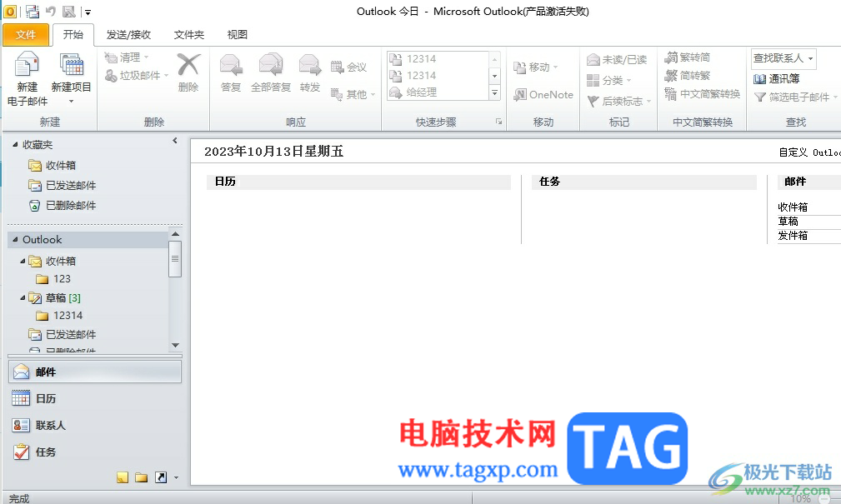Click the undo icon in quick access toolbar

(50, 11)
